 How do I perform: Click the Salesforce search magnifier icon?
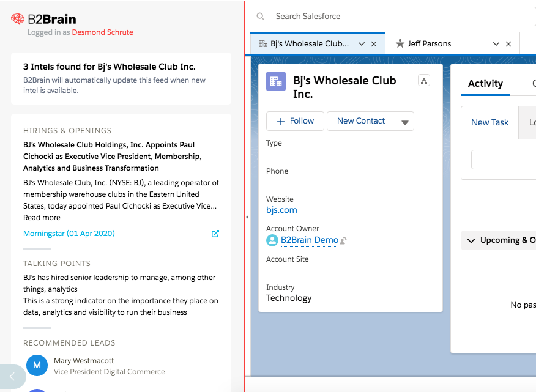pos(261,17)
